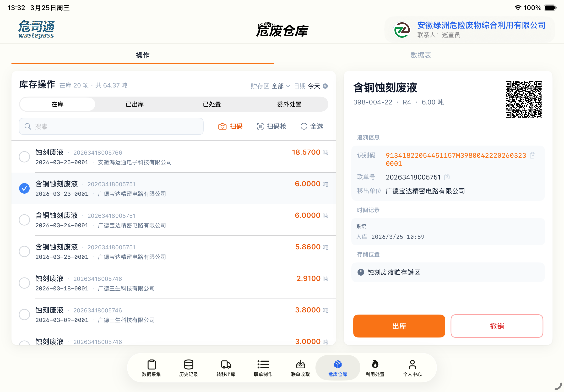Open 联单制作 list icon
This screenshot has width=564, height=392.
coord(263,368)
